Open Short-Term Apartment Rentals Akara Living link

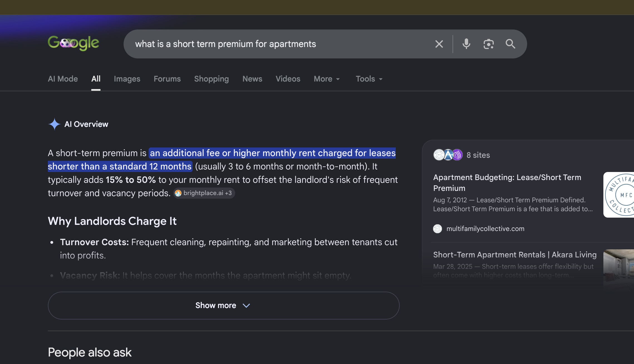point(515,255)
